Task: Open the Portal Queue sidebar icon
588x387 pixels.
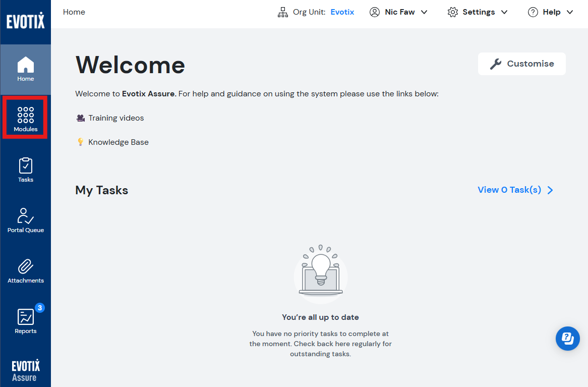Action: coord(26,216)
